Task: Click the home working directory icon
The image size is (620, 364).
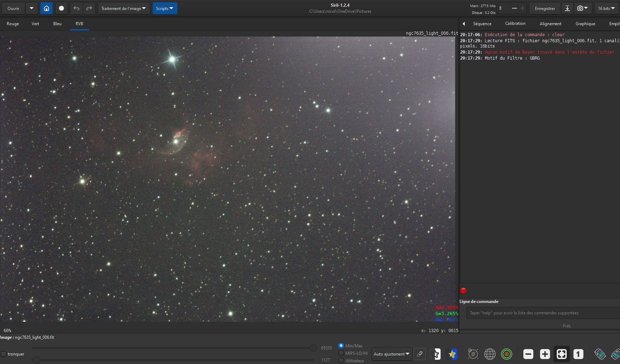Action: click(46, 8)
